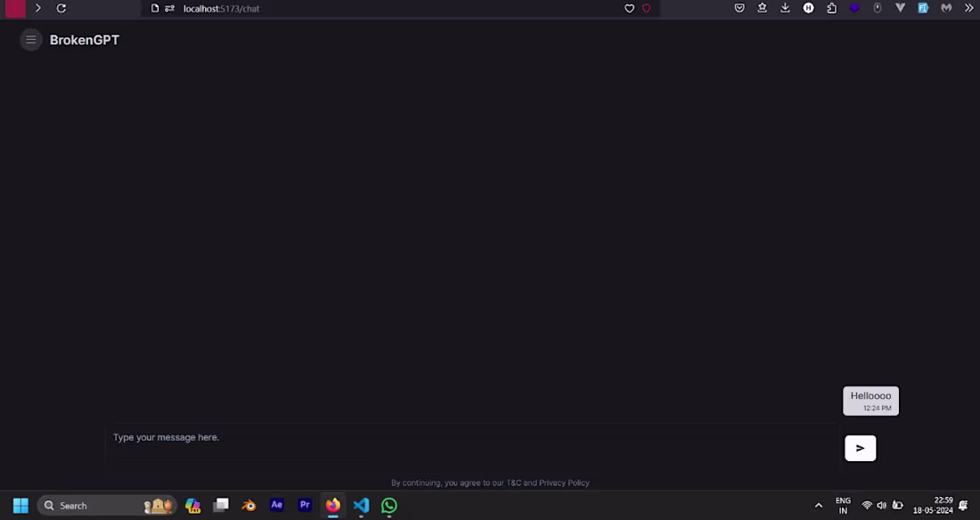Open the circular H extension

pos(808,8)
